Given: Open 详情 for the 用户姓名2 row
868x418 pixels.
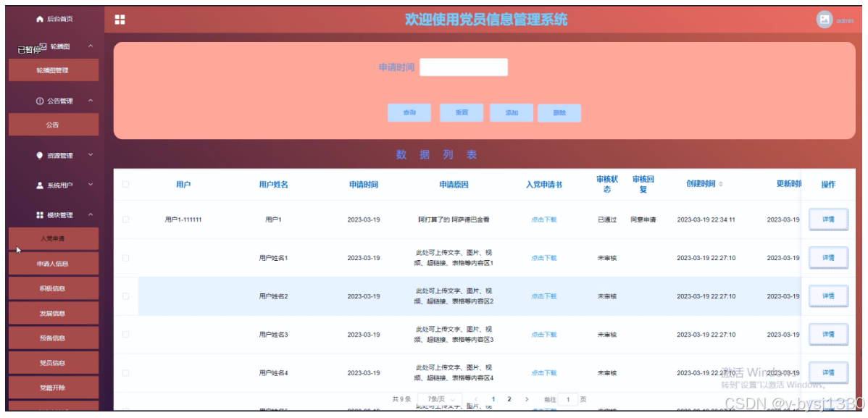Looking at the screenshot, I should coord(828,296).
